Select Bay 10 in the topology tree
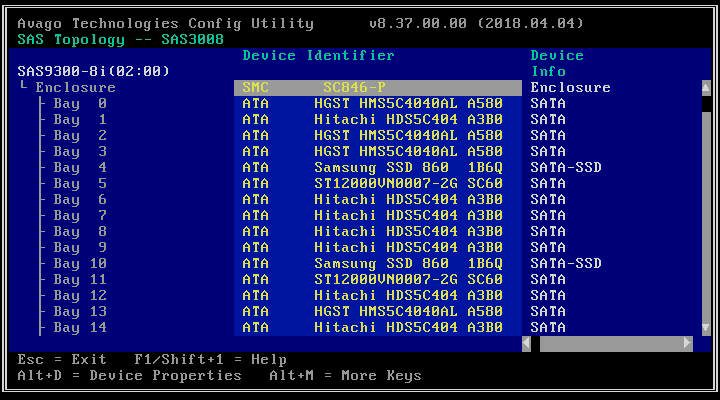720x400 pixels. coord(80,264)
